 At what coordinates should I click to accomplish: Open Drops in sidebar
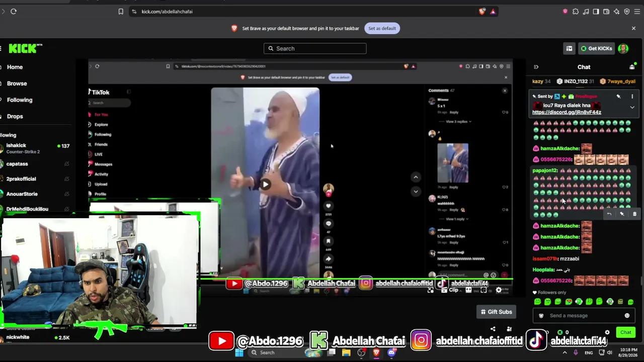(15, 116)
